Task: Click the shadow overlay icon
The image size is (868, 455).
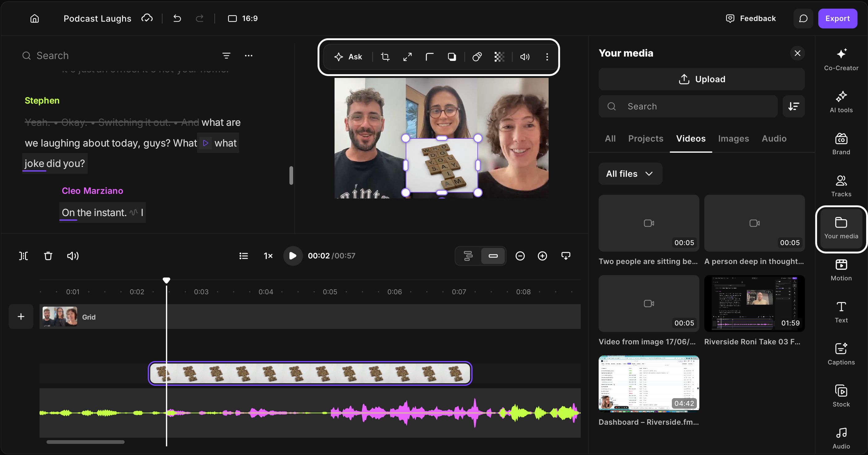Action: pyautogui.click(x=452, y=57)
